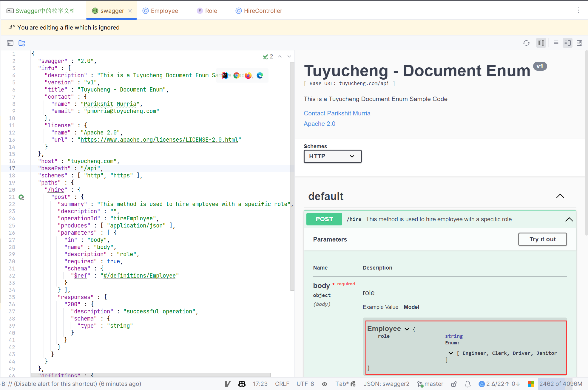Change the CRLF line separator
This screenshot has height=390, width=588.
pos(282,384)
